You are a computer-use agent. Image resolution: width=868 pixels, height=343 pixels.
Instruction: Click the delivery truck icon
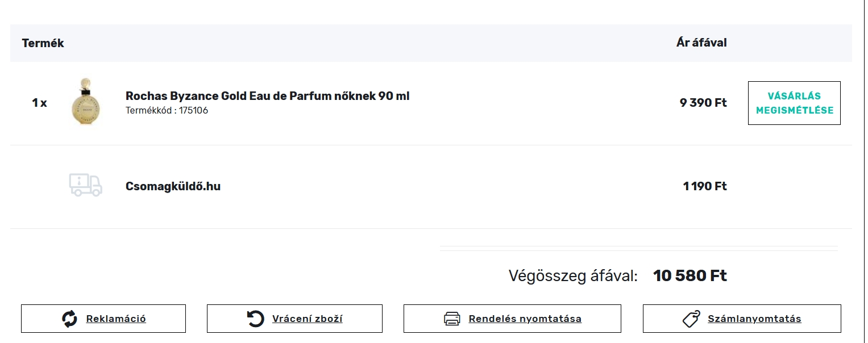pos(85,186)
